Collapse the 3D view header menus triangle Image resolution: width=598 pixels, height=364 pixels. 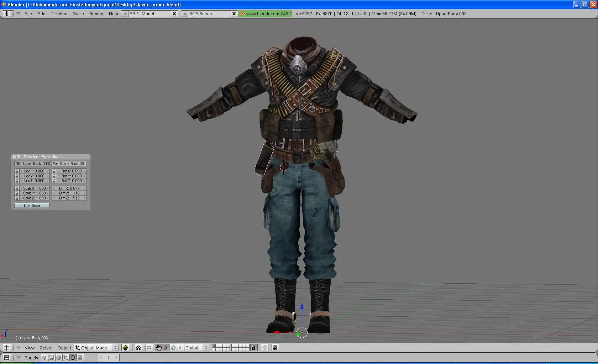(x=18, y=348)
